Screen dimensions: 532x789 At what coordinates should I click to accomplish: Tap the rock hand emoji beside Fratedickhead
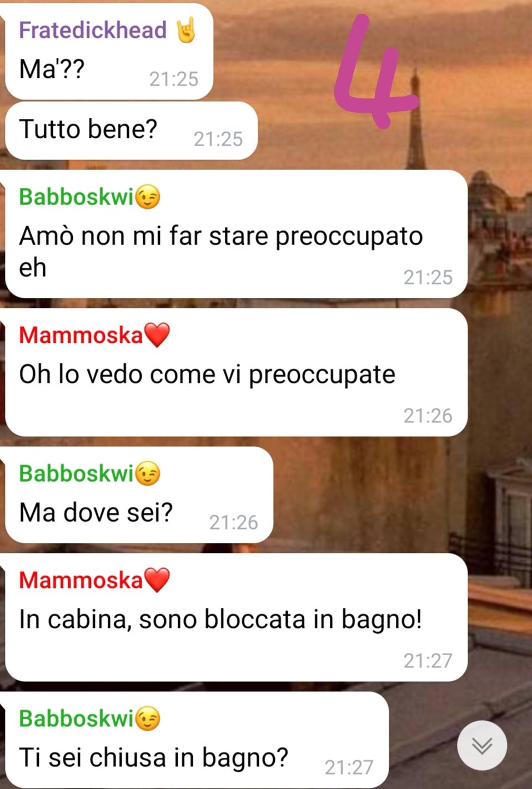(x=186, y=30)
